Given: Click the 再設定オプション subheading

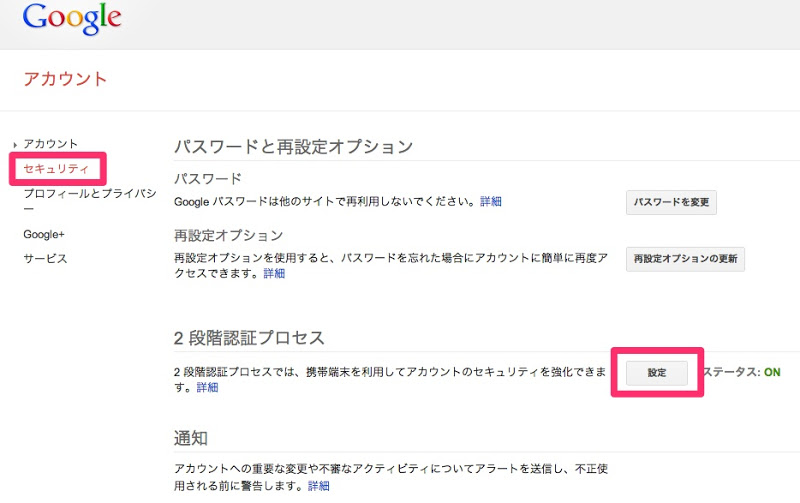Looking at the screenshot, I should point(229,235).
